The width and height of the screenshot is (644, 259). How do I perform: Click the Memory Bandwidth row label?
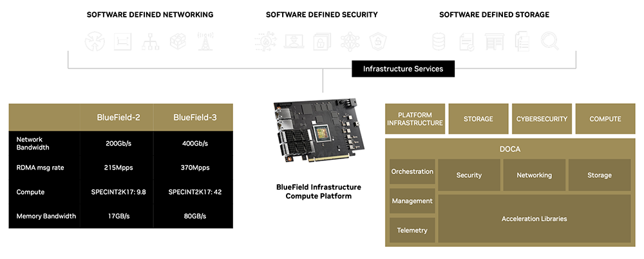(46, 216)
